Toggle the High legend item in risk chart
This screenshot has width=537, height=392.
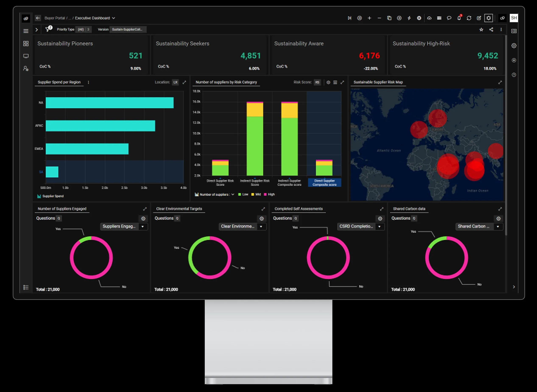point(269,194)
